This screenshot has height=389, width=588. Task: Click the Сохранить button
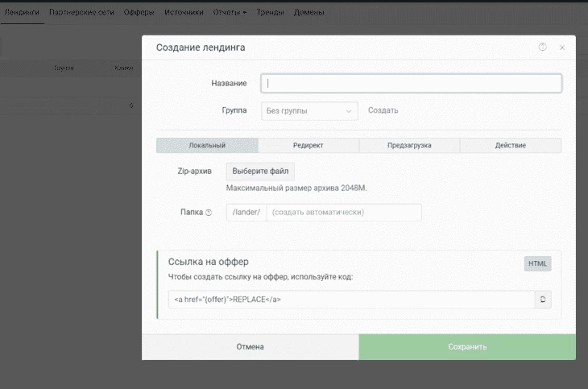[467, 347]
